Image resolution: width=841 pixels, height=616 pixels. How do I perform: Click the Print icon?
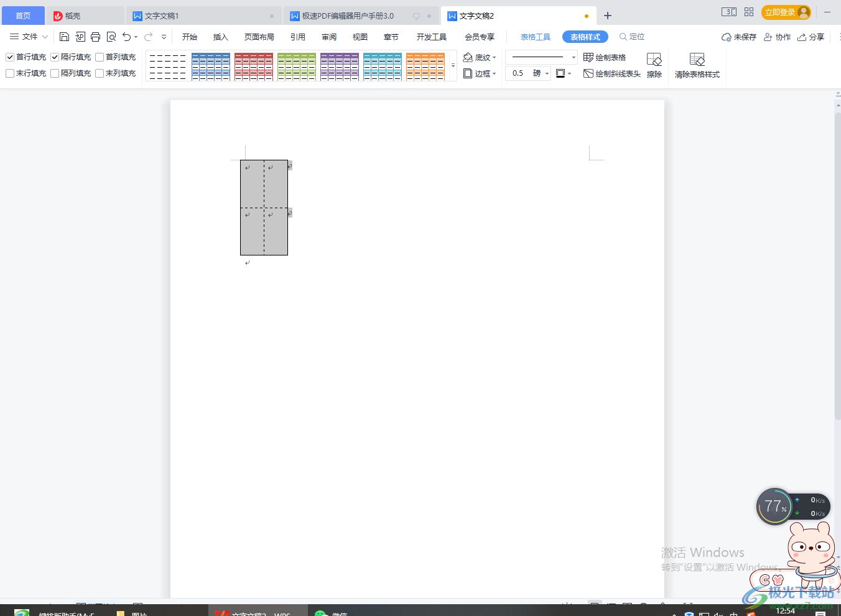tap(95, 37)
